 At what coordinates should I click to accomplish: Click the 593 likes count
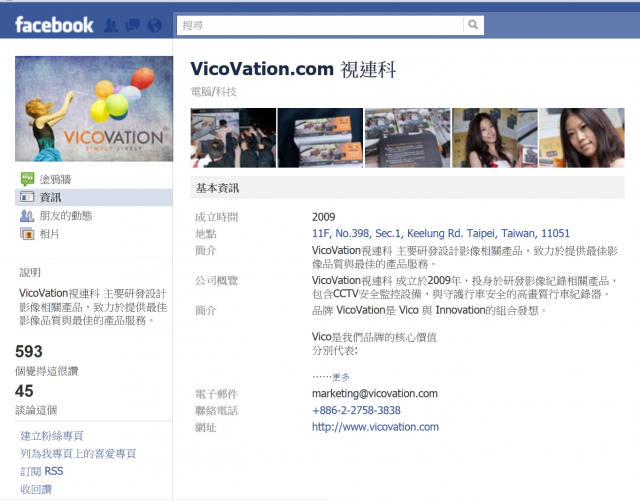tap(29, 351)
